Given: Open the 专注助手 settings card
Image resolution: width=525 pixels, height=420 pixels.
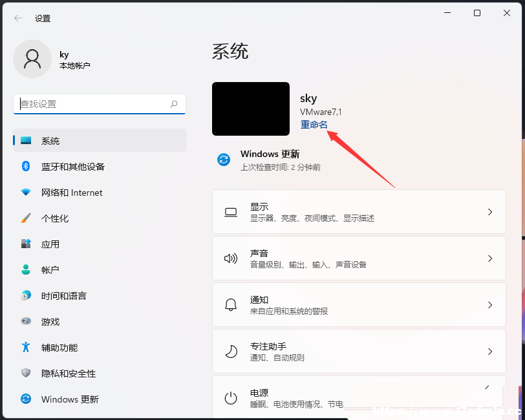Looking at the screenshot, I should (359, 352).
